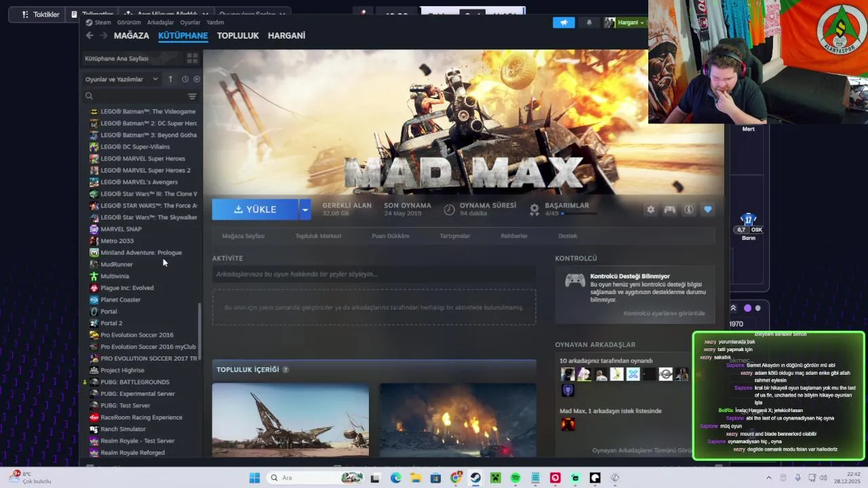
Task: Open the wishlist friend's avatar under Mad Max
Action: [568, 424]
